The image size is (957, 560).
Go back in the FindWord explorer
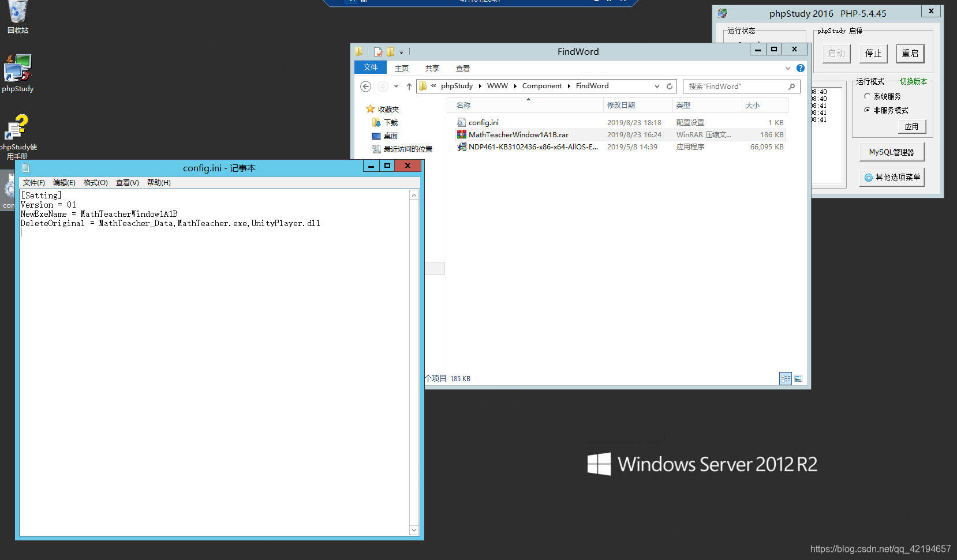365,87
